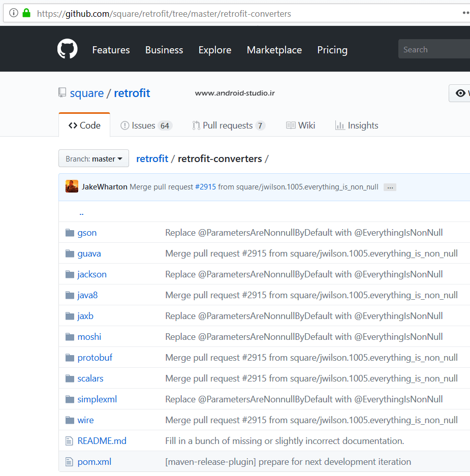Click the browser page actions dots
This screenshot has height=476, width=470.
[x=466, y=13]
